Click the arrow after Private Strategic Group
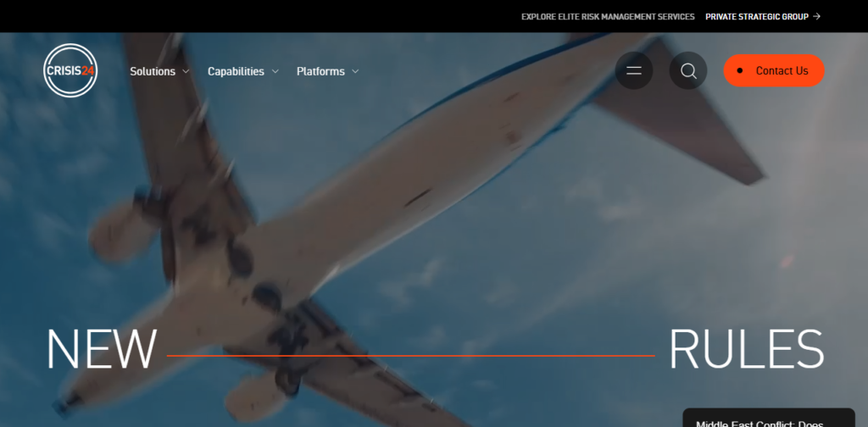Viewport: 868px width, 427px height. coord(816,17)
